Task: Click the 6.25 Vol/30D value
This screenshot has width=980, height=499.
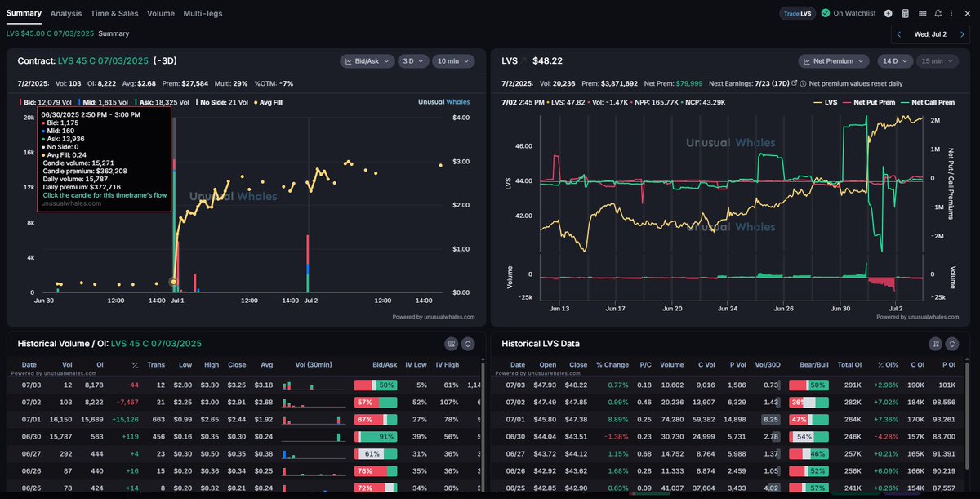Action: (770, 420)
